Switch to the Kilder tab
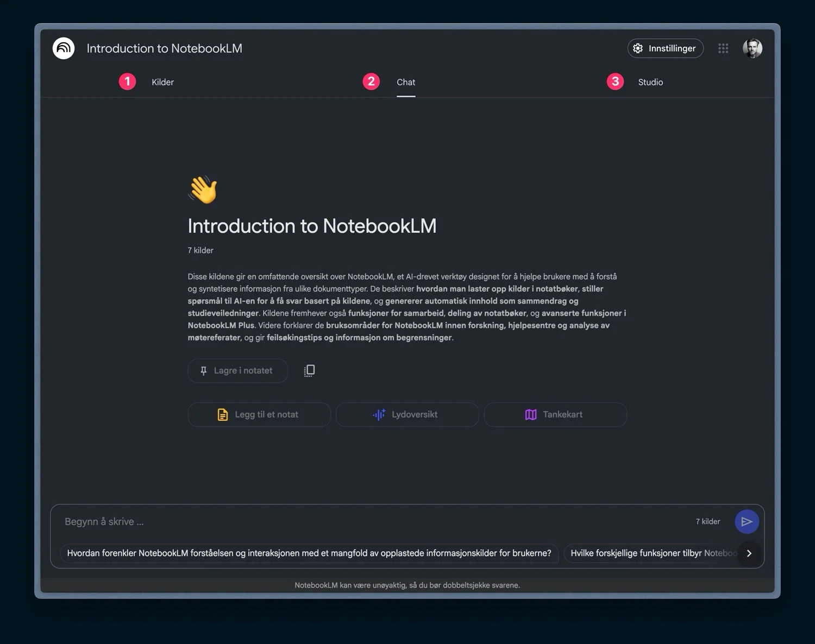Viewport: 815px width, 644px height. point(162,82)
